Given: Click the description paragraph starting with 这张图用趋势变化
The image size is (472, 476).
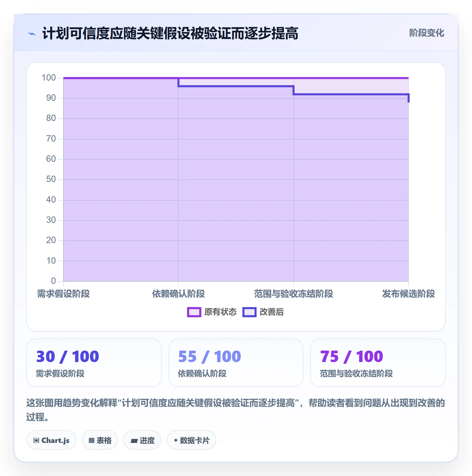Looking at the screenshot, I should click(236, 410).
